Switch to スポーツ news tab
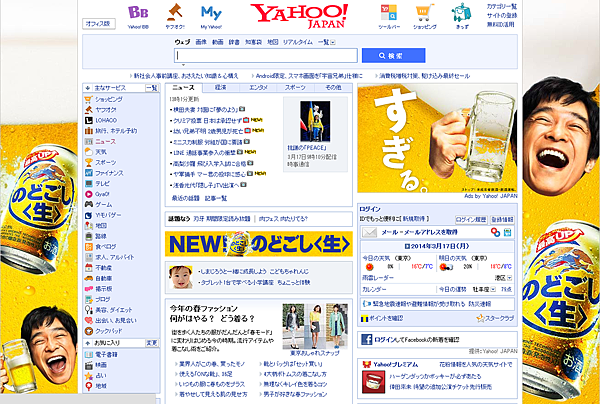 click(x=295, y=88)
